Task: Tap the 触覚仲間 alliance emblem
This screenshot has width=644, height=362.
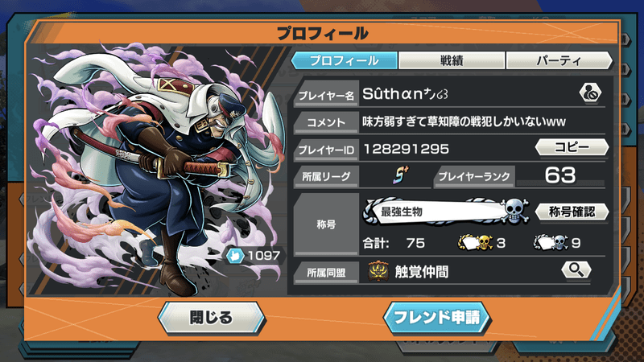Action: (x=378, y=271)
